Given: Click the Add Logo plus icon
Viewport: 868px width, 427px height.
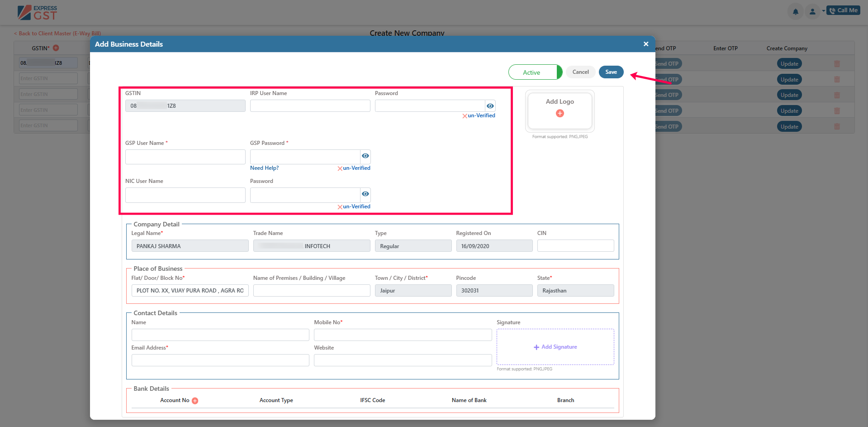Looking at the screenshot, I should (x=560, y=114).
